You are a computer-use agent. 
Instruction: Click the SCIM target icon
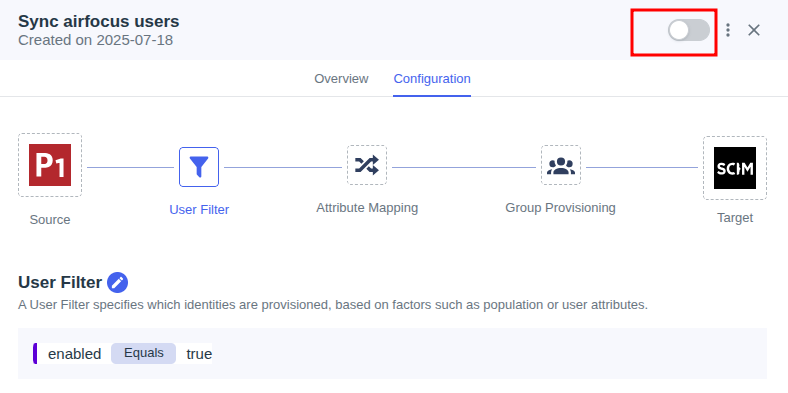[x=735, y=168]
